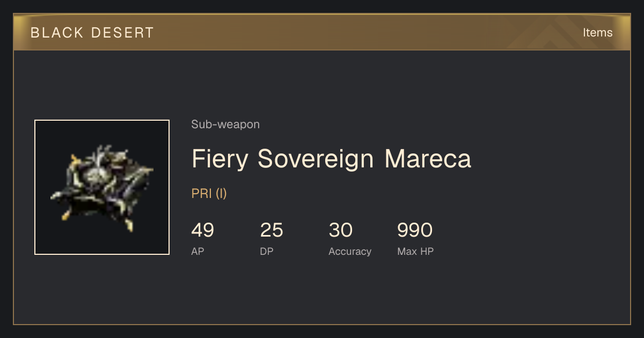Select the PRI (I) enhancement level text

pyautogui.click(x=209, y=194)
